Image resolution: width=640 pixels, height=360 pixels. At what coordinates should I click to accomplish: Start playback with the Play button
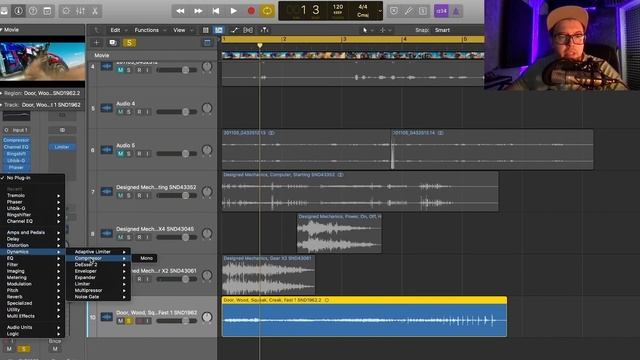click(233, 11)
